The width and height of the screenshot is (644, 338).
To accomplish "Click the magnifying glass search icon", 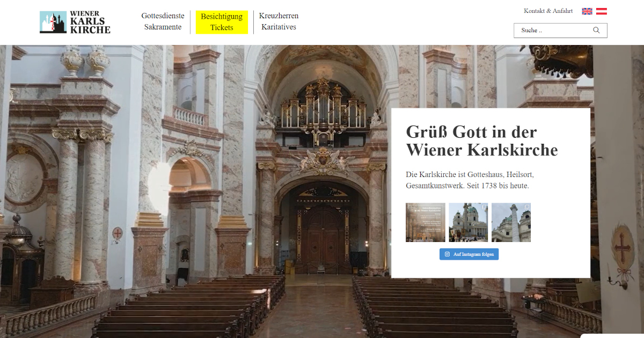I will (596, 30).
